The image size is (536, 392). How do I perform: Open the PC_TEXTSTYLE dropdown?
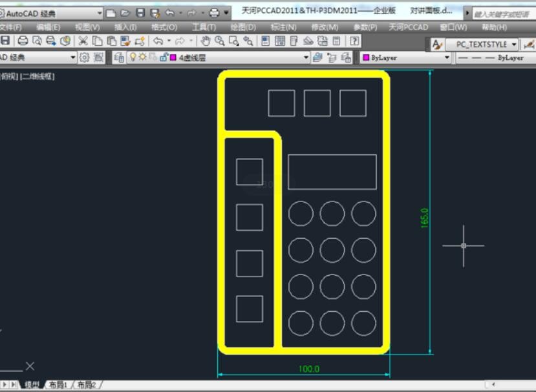click(x=513, y=44)
